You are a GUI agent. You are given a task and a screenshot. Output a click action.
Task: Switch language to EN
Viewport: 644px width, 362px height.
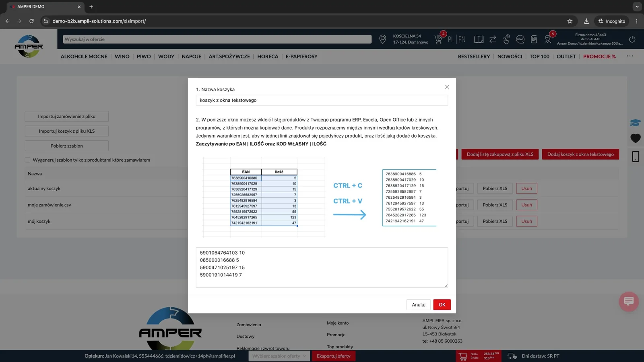(x=462, y=39)
